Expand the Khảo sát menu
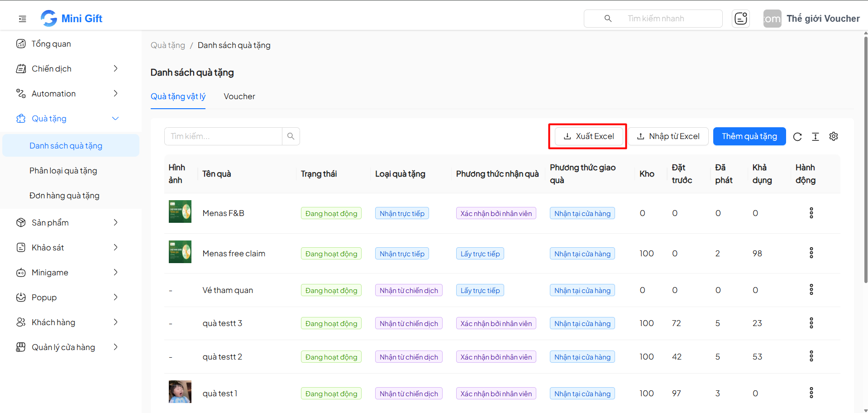The width and height of the screenshot is (868, 413). coord(70,248)
